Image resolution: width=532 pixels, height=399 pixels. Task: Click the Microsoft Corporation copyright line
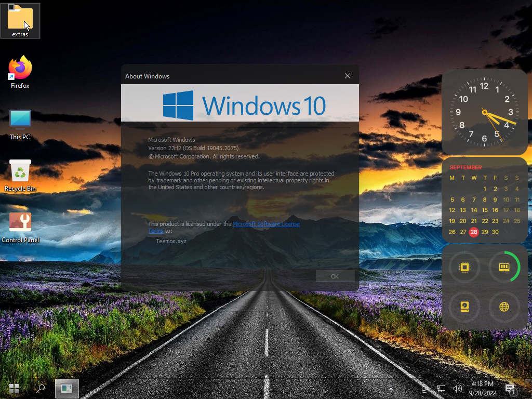[204, 156]
